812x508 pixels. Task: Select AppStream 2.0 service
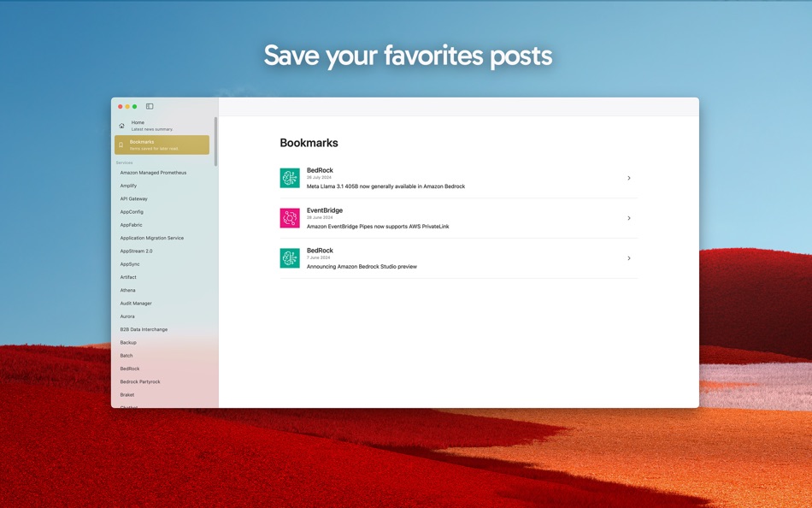pos(136,251)
